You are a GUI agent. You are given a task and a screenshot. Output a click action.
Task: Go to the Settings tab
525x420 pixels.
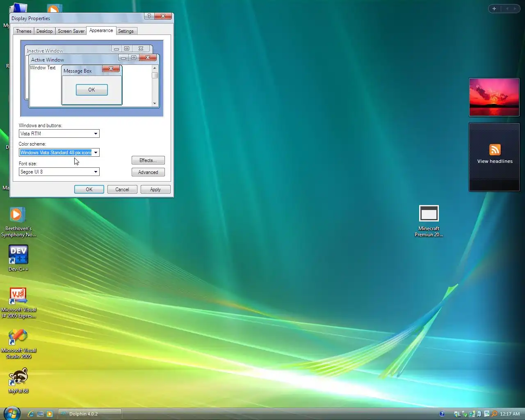(x=126, y=31)
